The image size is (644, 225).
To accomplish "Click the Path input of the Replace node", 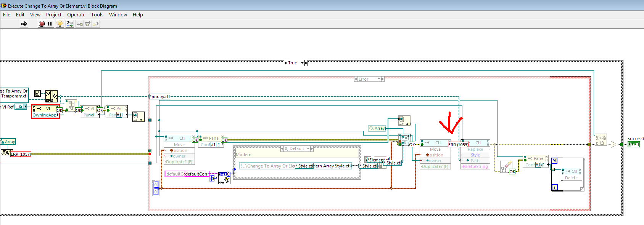I will click(x=475, y=161).
